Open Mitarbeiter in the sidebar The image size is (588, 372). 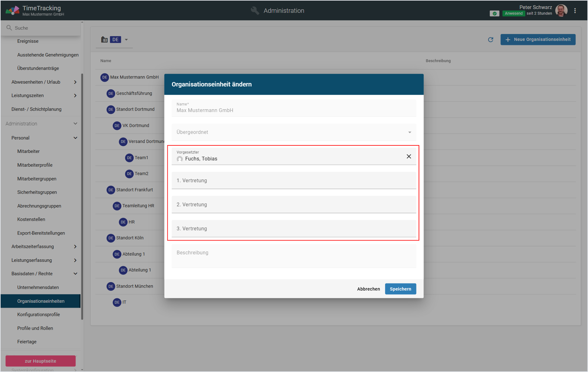(29, 151)
